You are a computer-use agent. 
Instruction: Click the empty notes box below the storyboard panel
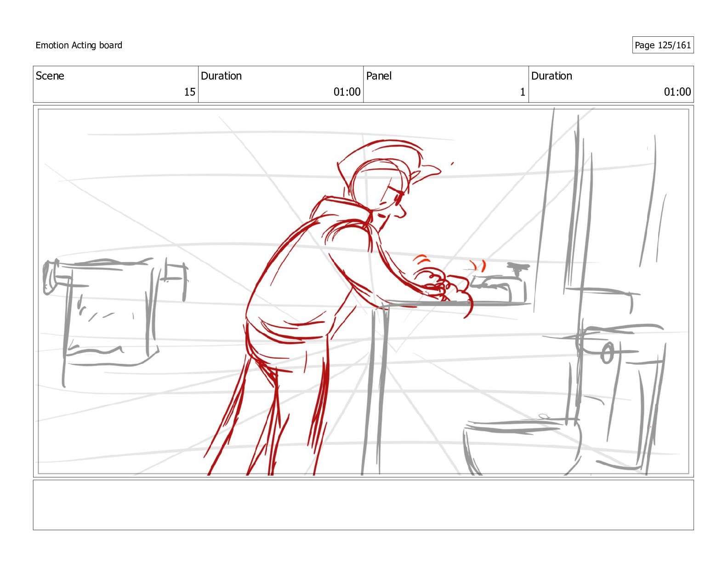coord(363,505)
